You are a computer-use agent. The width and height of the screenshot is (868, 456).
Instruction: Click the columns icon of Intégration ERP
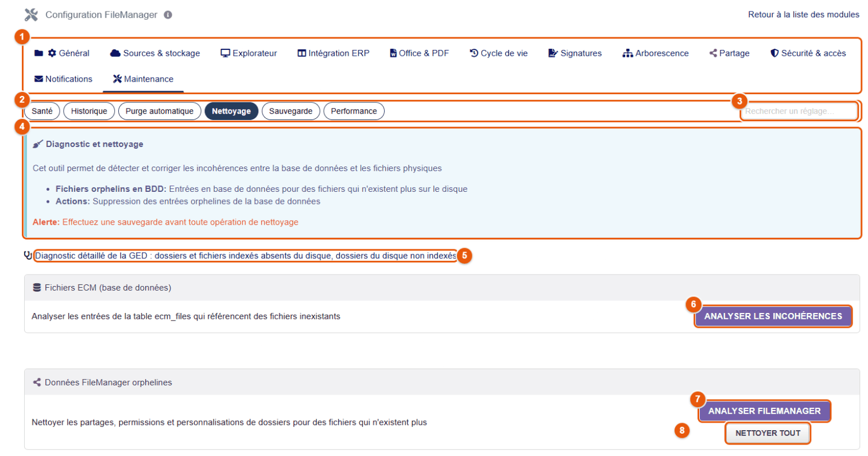(302, 53)
